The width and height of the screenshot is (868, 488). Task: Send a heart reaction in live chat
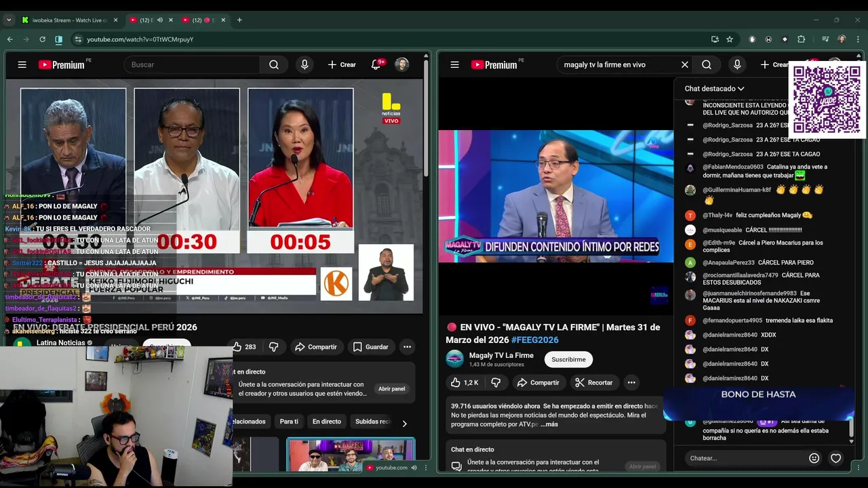836,458
